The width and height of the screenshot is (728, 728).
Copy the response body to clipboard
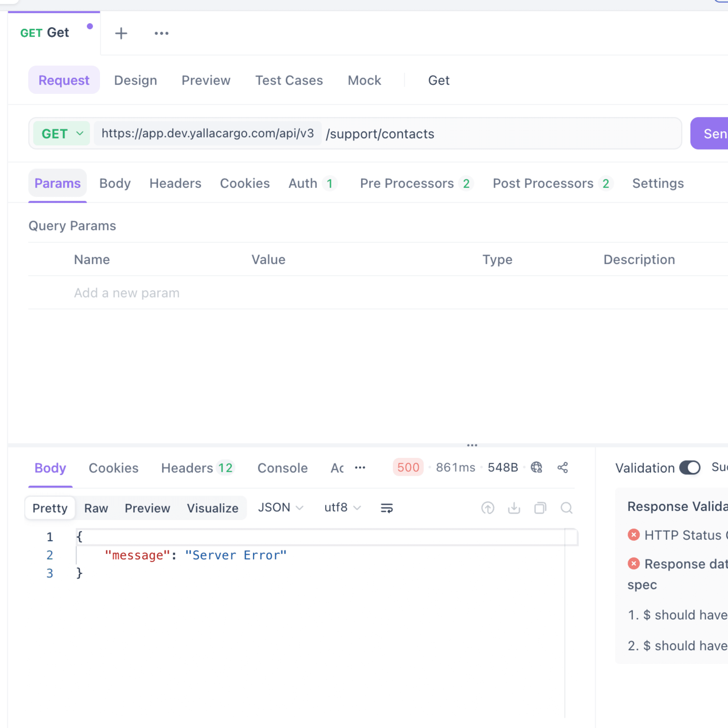(540, 508)
